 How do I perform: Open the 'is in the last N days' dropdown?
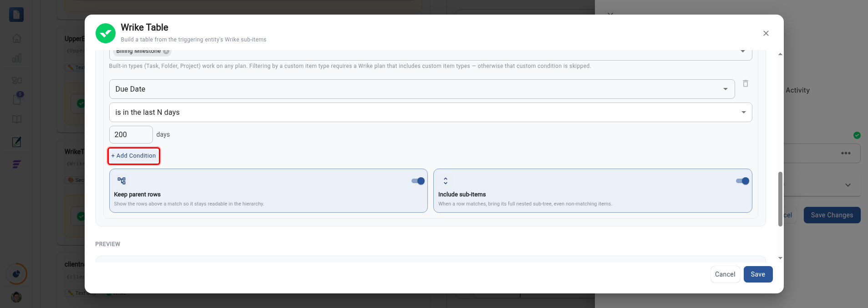431,113
